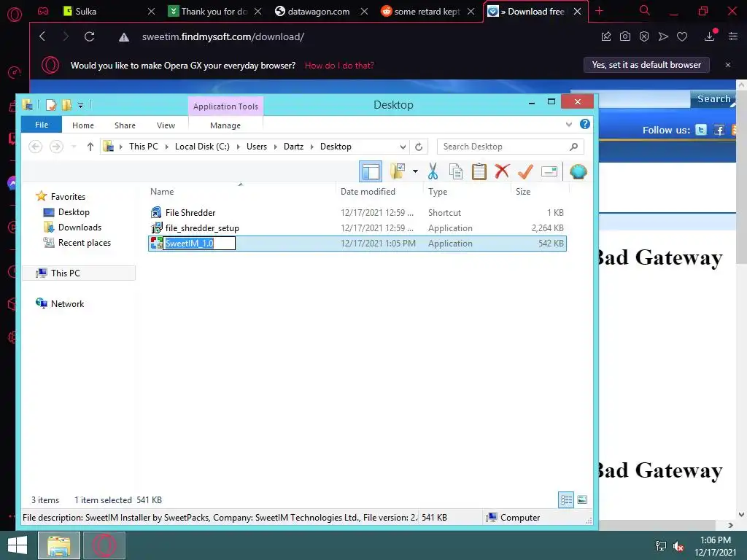Click the Classic Shell seashell icon
The width and height of the screenshot is (747, 560).
coord(578,171)
